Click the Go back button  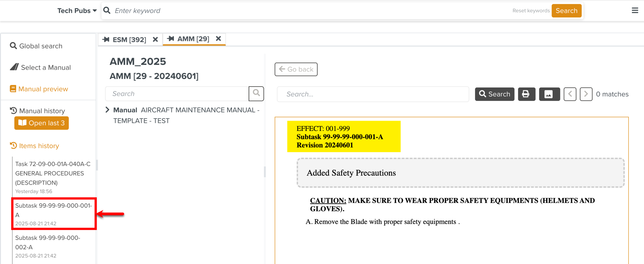pos(296,69)
